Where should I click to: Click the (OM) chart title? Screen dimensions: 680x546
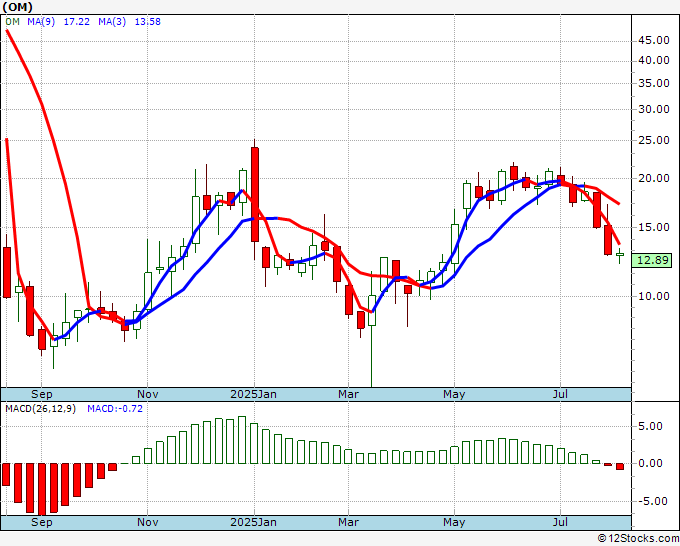[17, 7]
